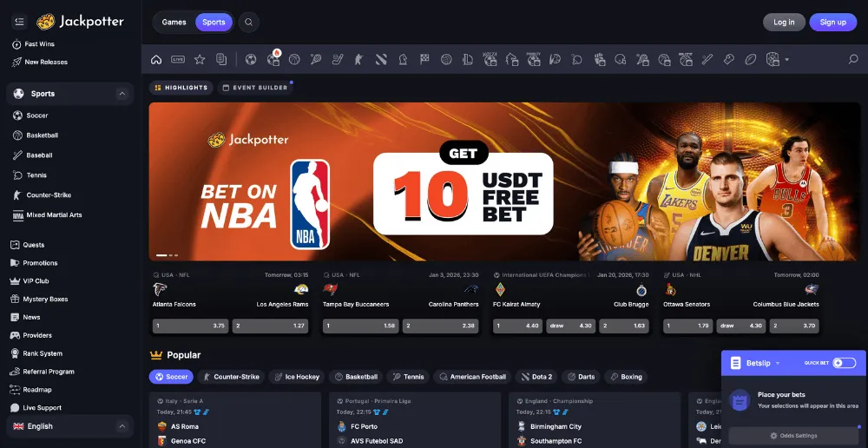Select the Ice Hockey popular filter
The height and width of the screenshot is (448, 868).
(x=296, y=377)
